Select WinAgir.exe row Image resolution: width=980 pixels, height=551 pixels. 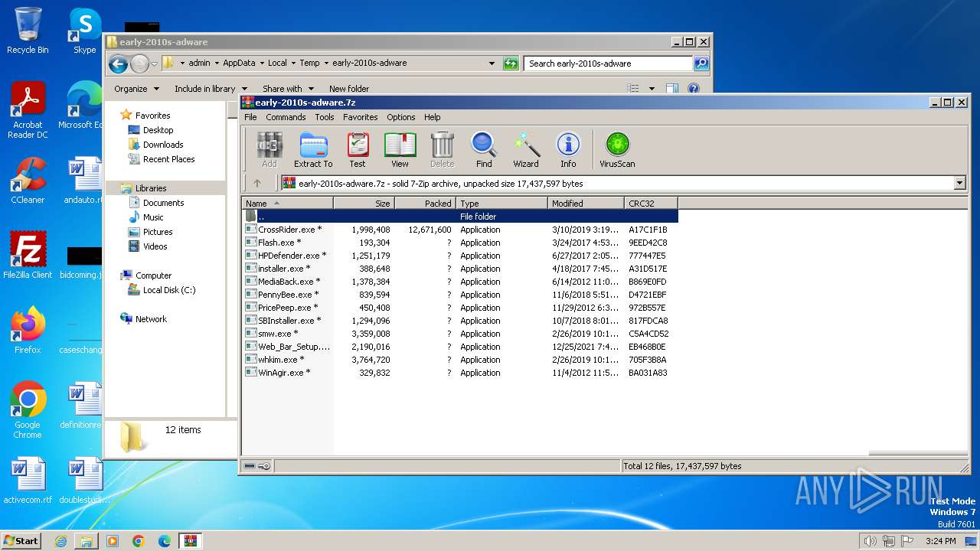(x=460, y=373)
